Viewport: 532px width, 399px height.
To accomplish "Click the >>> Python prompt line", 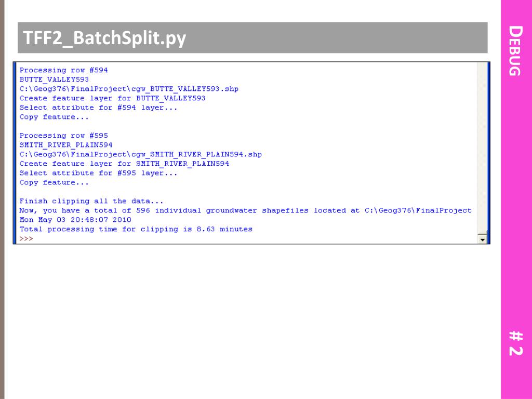I will (26, 239).
